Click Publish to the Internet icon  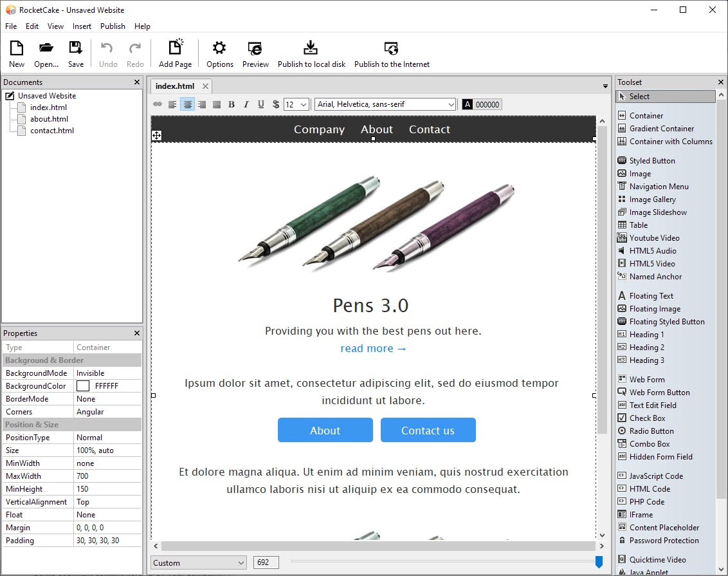pos(392,48)
